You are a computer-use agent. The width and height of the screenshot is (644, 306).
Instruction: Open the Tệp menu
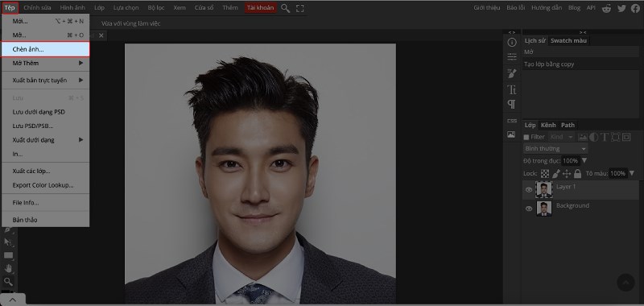[x=10, y=7]
